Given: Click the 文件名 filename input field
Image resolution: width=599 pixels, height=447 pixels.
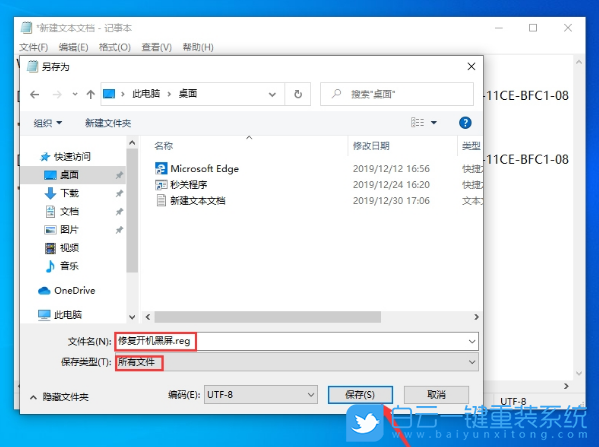Looking at the screenshot, I should (296, 341).
